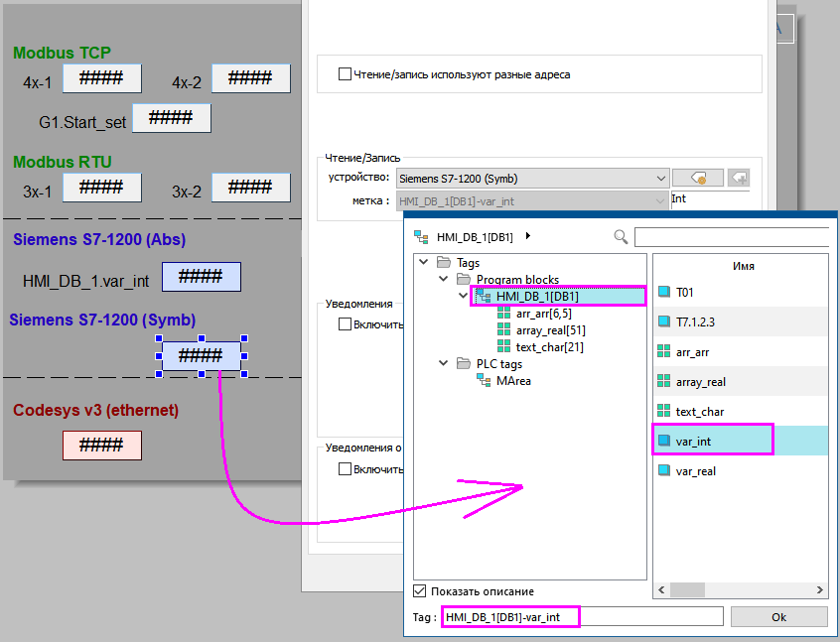The width and height of the screenshot is (840, 642).
Task: Click the array_real array icon in the name list
Action: point(663,381)
